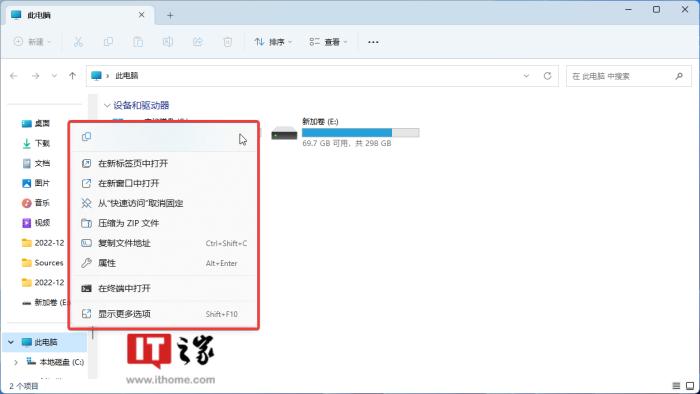Open 桌面 in the sidebar
700x394 pixels.
(x=36, y=124)
